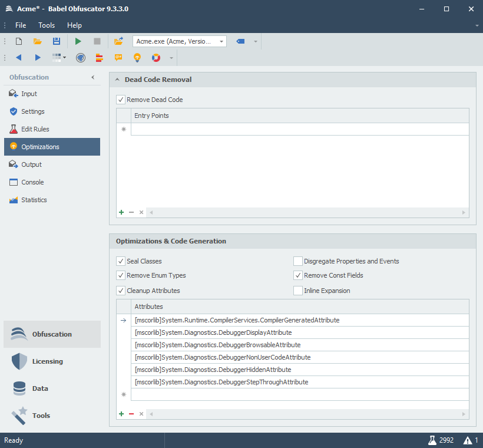Click the round blue shield toolbar icon

[81, 58]
